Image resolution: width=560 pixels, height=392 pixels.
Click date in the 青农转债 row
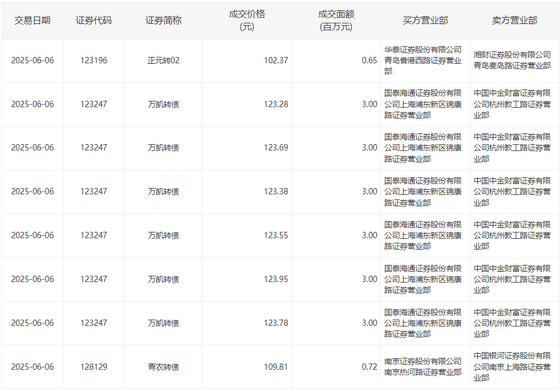tap(33, 367)
